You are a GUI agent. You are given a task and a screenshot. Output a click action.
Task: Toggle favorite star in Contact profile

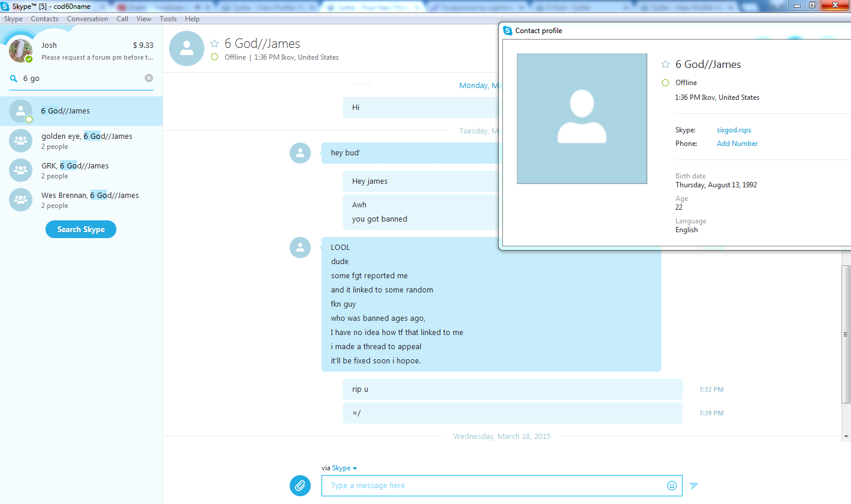pos(665,64)
